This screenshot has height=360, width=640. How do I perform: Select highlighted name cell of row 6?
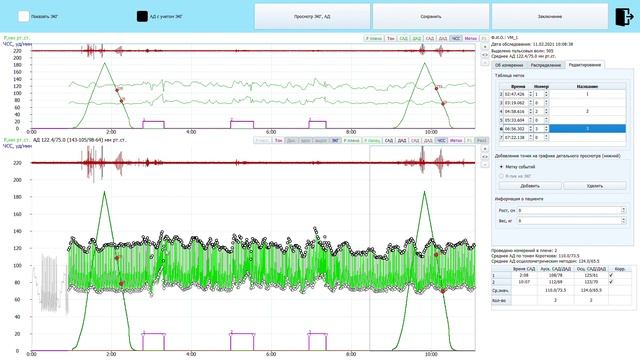pos(587,129)
